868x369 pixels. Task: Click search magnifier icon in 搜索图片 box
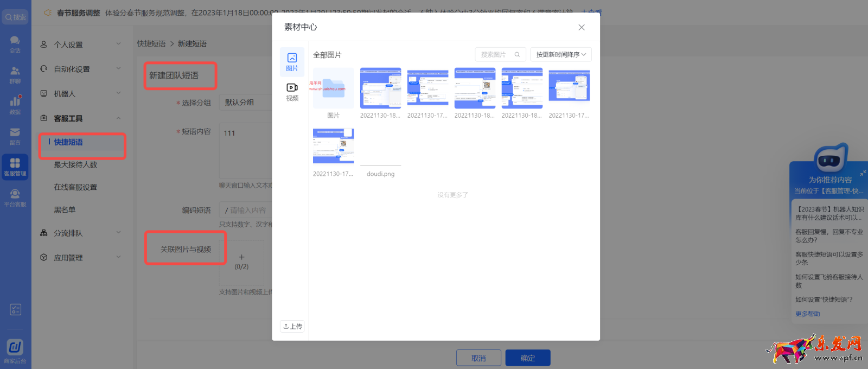click(517, 55)
